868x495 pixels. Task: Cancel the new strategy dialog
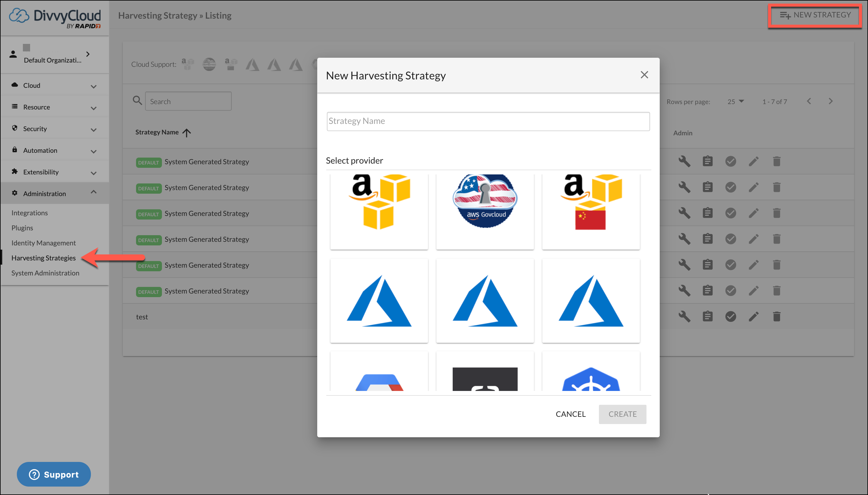click(571, 414)
